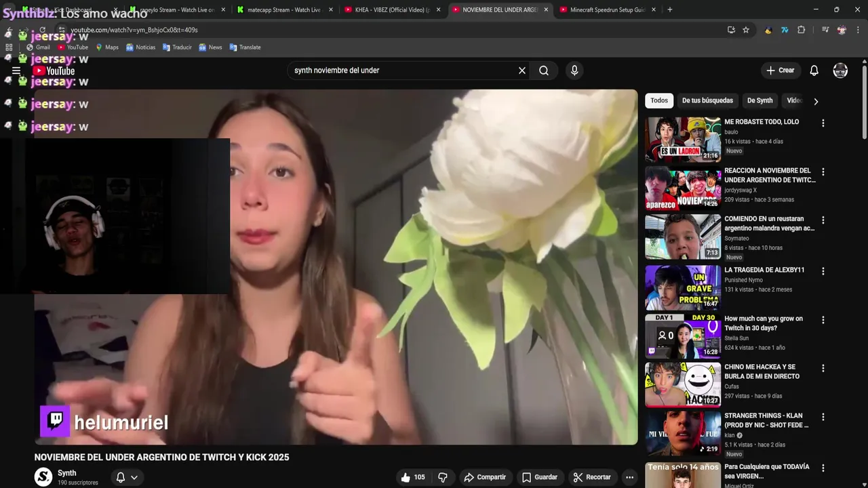The width and height of the screenshot is (868, 488).
Task: Open CHINO ME HACKEA thumbnail
Action: (x=683, y=384)
